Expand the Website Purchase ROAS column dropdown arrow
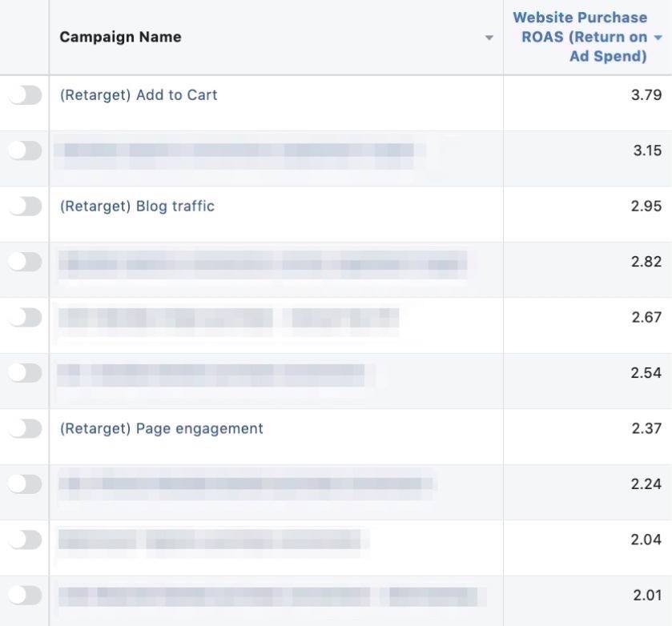The width and height of the screenshot is (672, 626). (x=658, y=38)
